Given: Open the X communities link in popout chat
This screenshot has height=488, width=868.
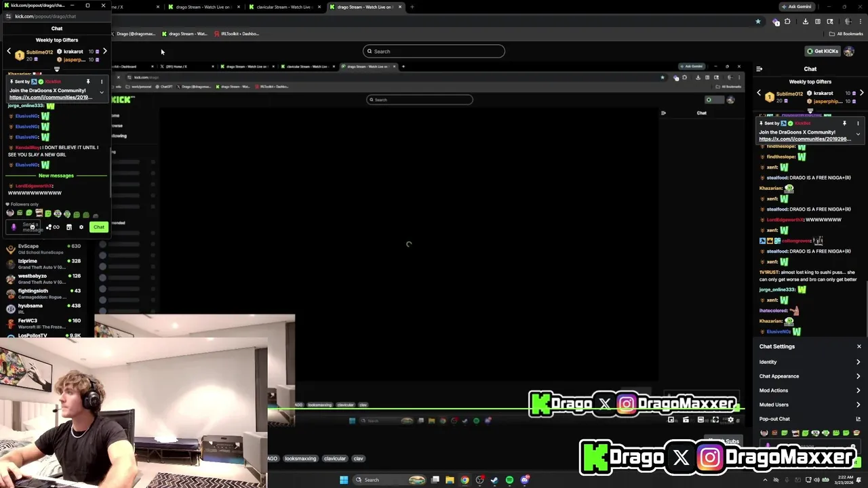Looking at the screenshot, I should (50, 97).
